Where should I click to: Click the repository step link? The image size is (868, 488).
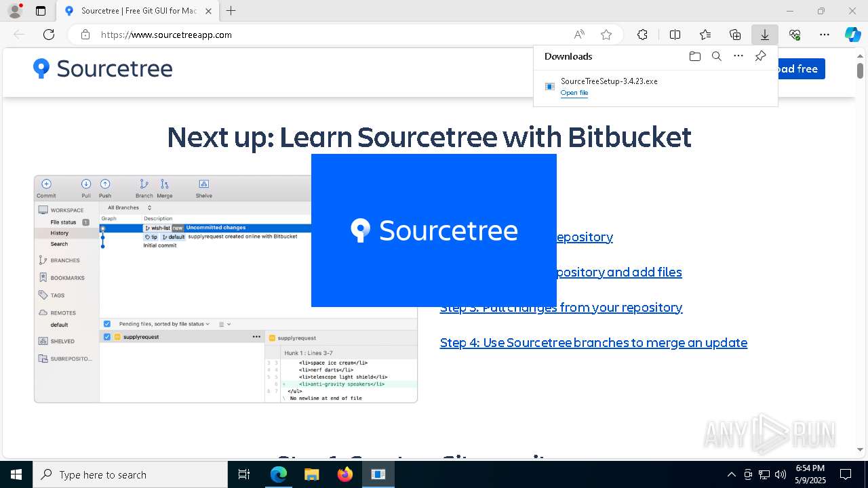point(585,237)
